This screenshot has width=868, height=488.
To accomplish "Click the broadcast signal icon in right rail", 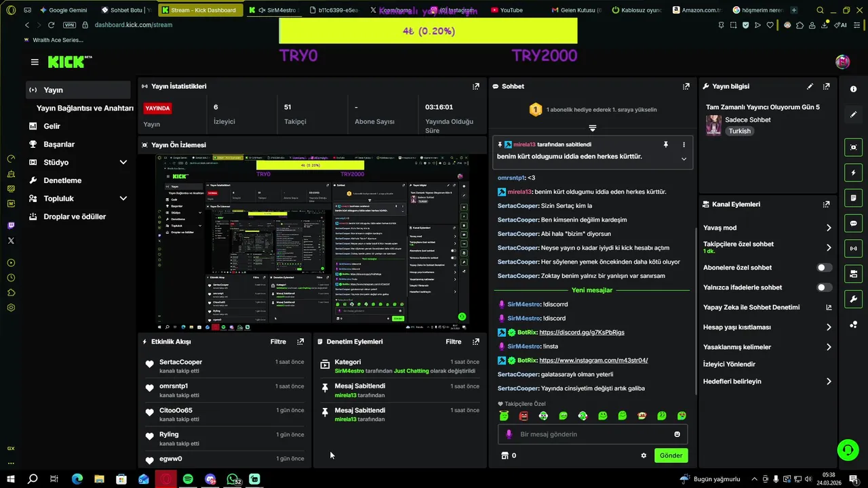I will click(x=853, y=249).
